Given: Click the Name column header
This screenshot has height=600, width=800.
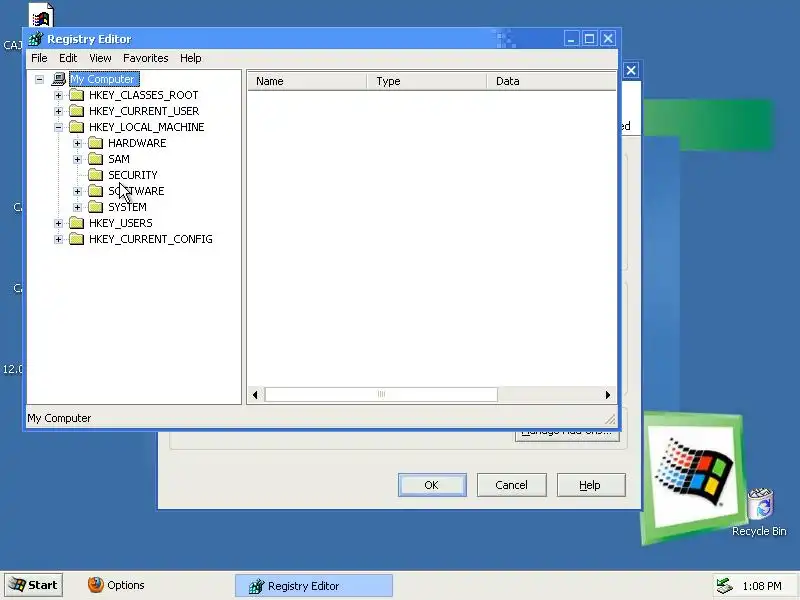Looking at the screenshot, I should tap(307, 81).
